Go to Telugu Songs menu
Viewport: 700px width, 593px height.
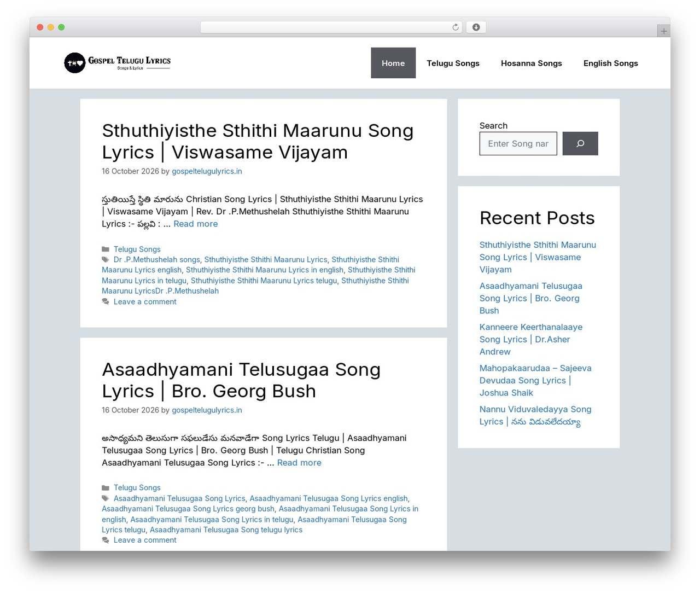click(453, 63)
